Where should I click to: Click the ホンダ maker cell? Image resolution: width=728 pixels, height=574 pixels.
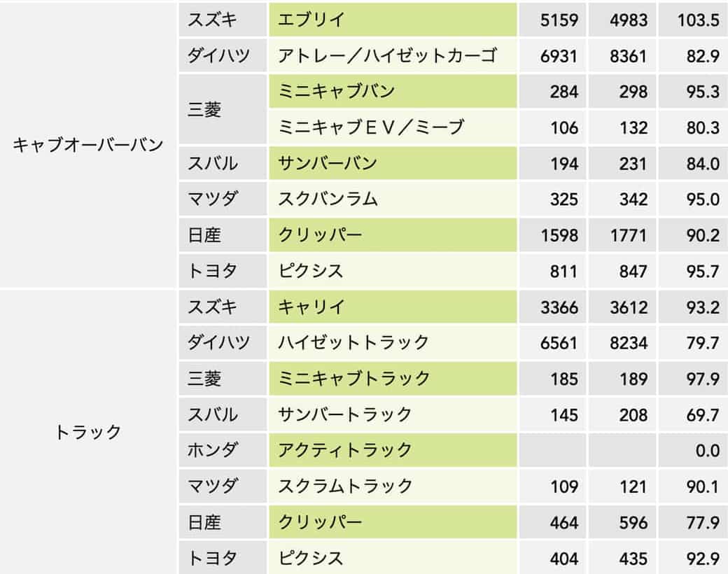click(x=212, y=450)
